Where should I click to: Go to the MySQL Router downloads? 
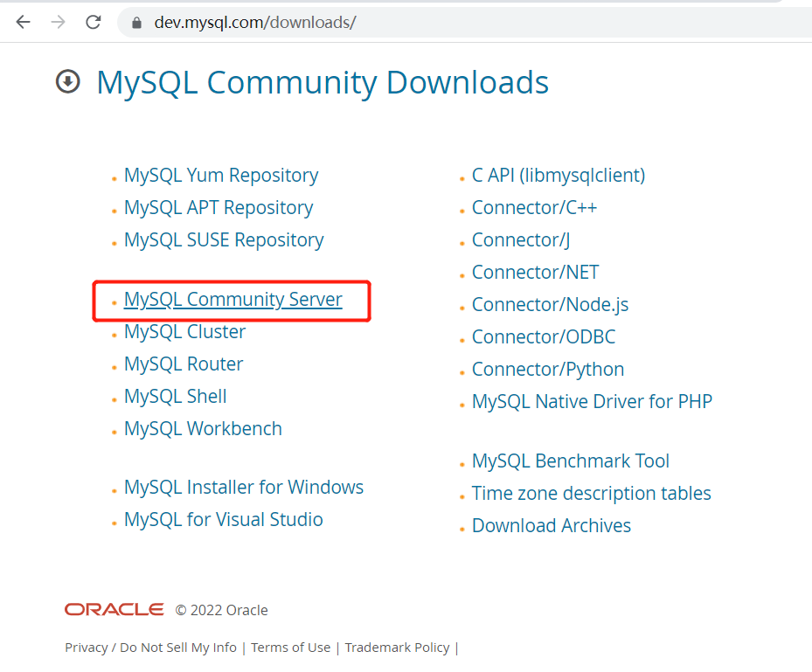pos(184,364)
